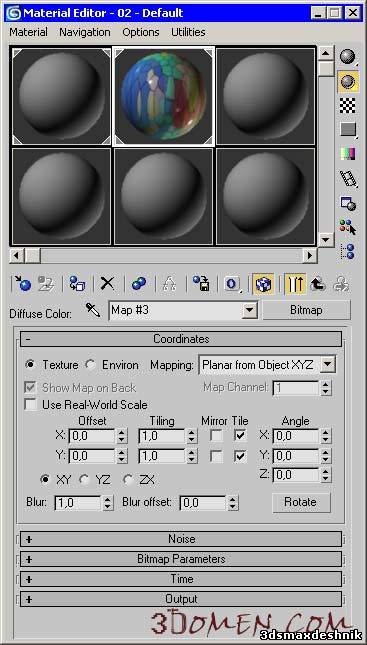Expand the Noise rollout
The image size is (367, 645).
pyautogui.click(x=181, y=539)
